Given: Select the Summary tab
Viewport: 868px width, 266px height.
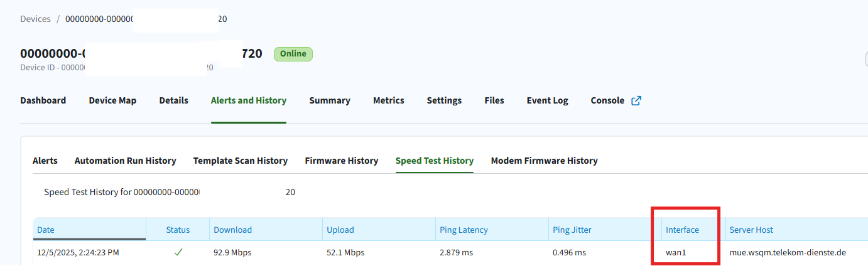Looking at the screenshot, I should coord(329,100).
